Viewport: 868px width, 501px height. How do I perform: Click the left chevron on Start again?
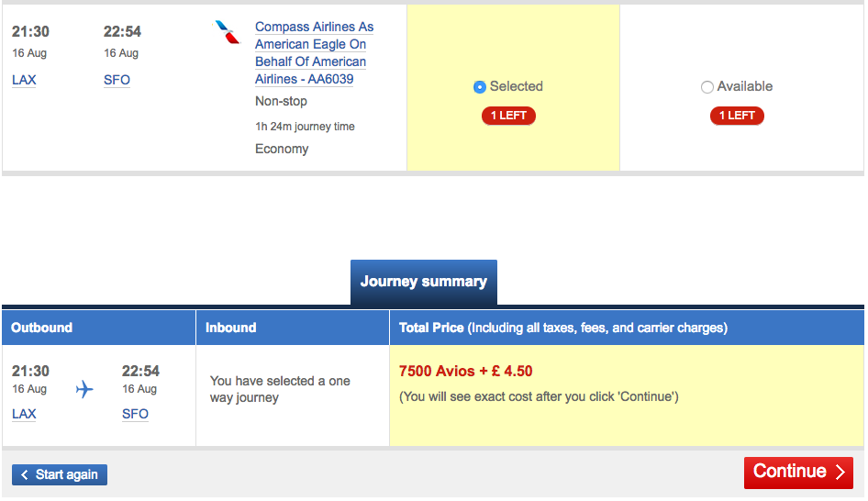tap(25, 475)
